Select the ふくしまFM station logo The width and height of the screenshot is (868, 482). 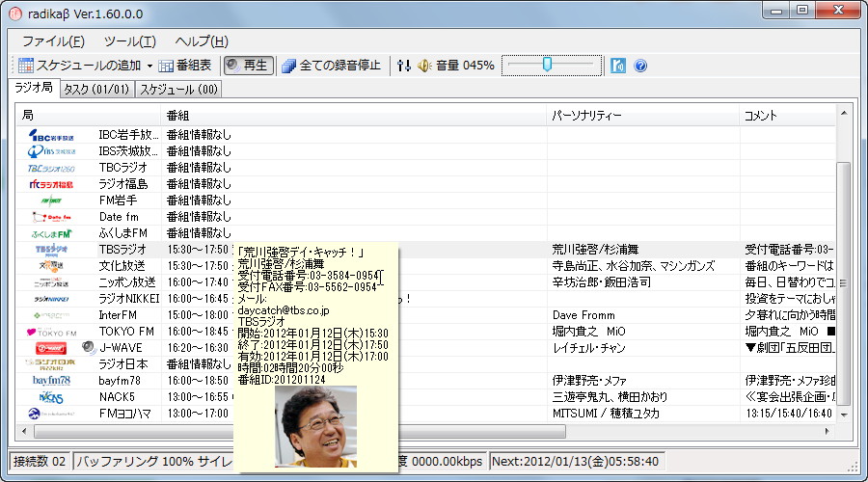click(51, 233)
